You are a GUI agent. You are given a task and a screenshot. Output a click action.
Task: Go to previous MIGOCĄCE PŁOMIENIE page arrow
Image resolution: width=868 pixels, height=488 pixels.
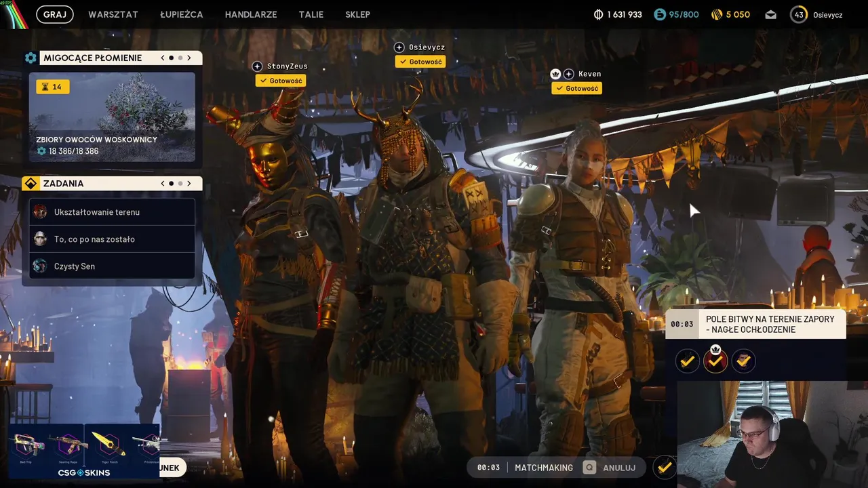coord(163,58)
